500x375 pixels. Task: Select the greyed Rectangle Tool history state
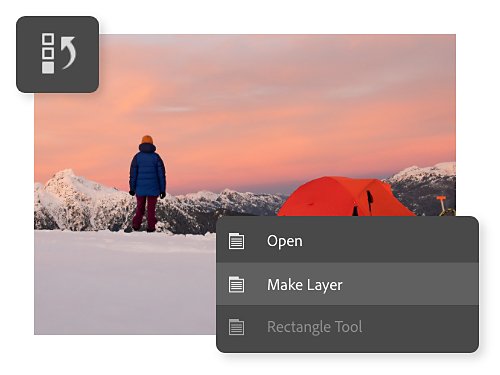347,328
